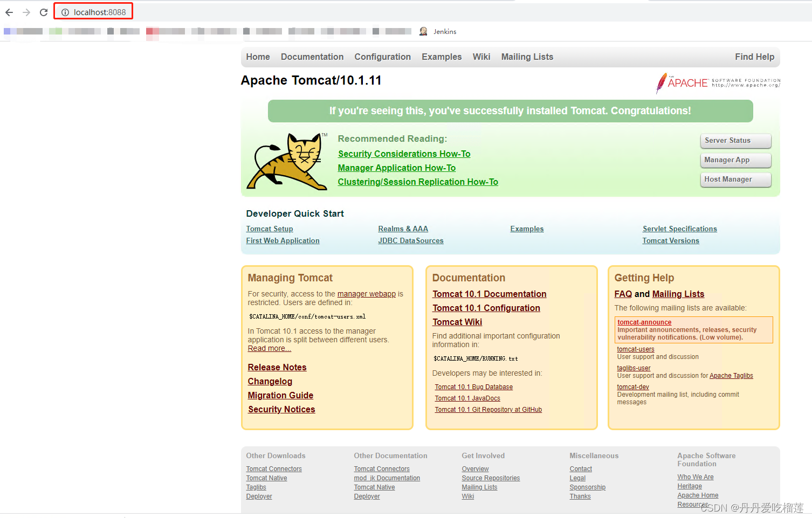The width and height of the screenshot is (812, 518).
Task: Open the JDBC DataSources link
Action: (x=410, y=240)
